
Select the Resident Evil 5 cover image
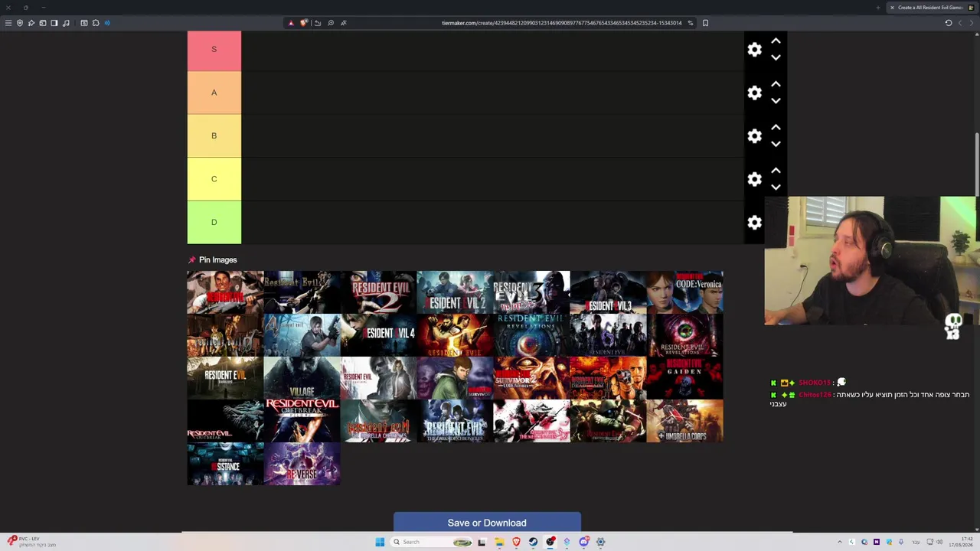click(455, 335)
